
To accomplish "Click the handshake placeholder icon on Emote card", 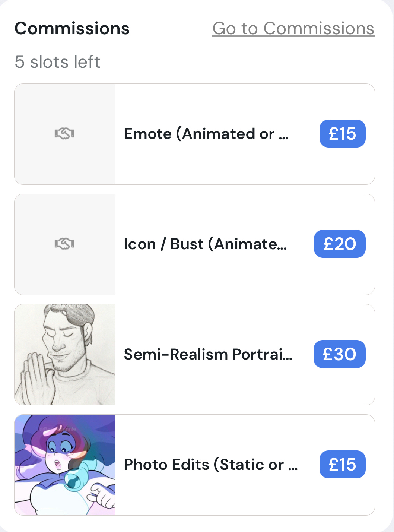I will 64,133.
